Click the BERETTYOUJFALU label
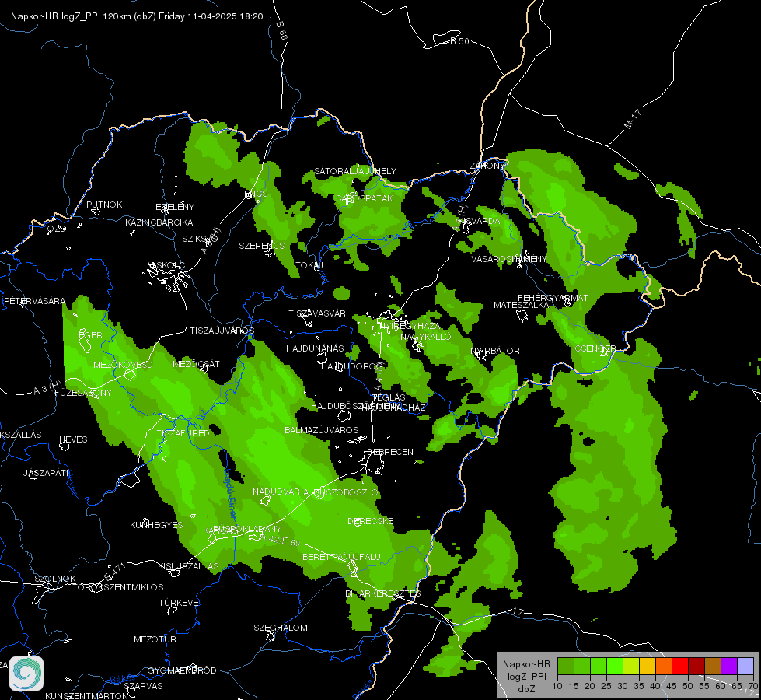The height and width of the screenshot is (700, 761). tap(342, 557)
